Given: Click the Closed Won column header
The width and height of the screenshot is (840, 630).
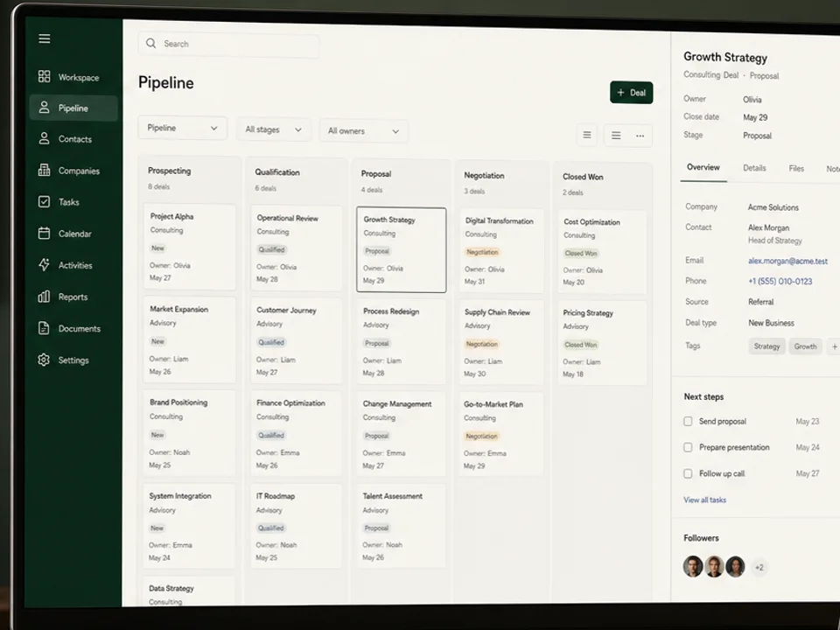Looking at the screenshot, I should (x=583, y=177).
